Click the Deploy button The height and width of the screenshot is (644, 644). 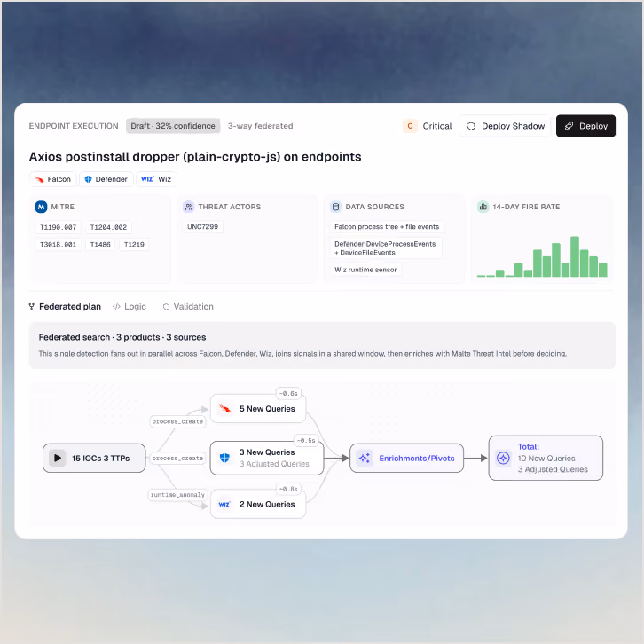coord(585,126)
